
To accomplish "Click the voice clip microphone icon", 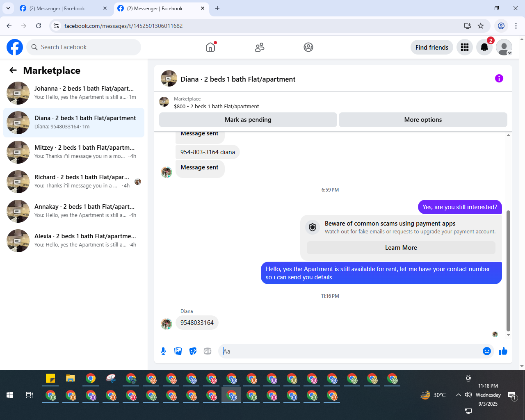I will (163, 351).
